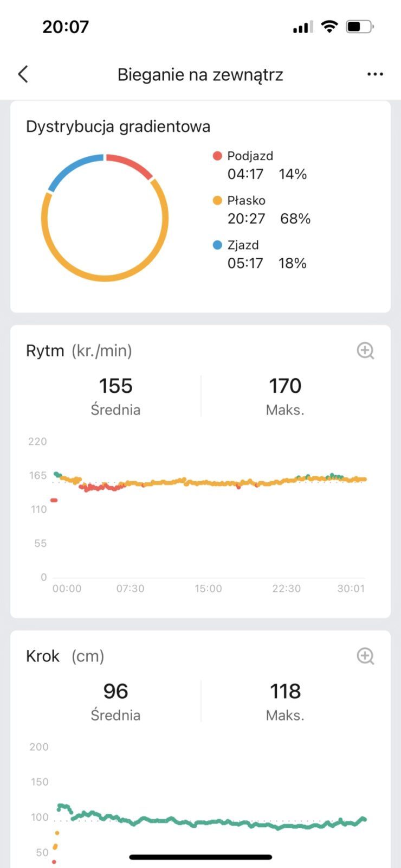Tap the gradient distribution donut chart
This screenshot has height=868, width=401.
105,218
